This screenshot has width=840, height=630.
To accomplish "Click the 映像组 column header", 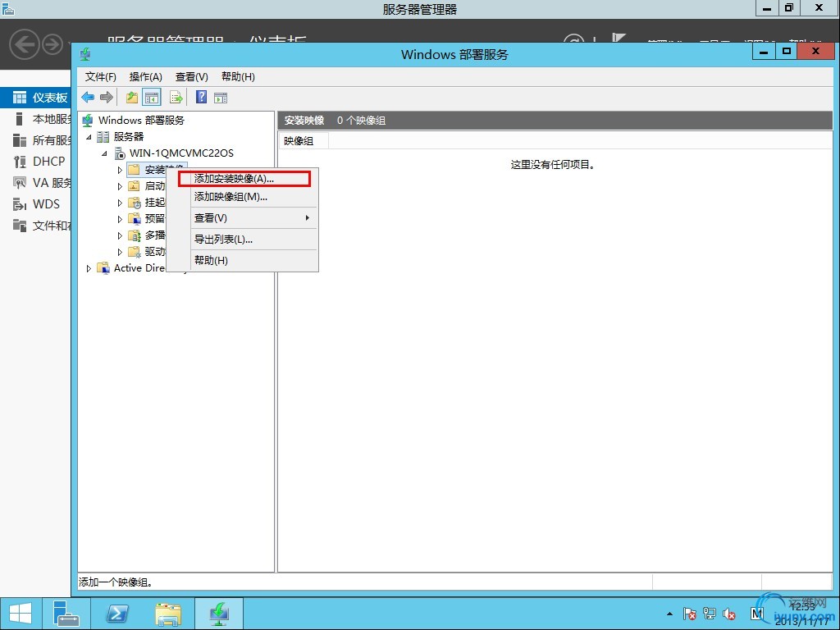I will pyautogui.click(x=304, y=141).
